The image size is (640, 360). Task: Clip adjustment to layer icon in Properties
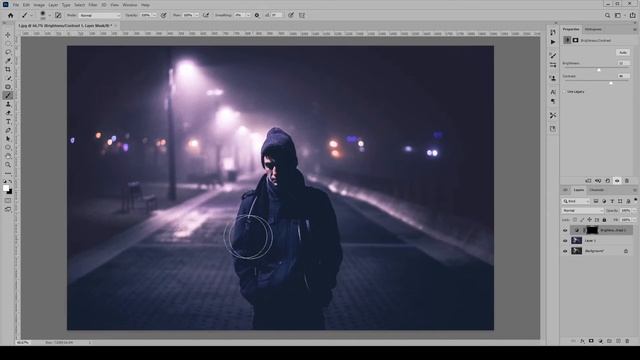click(588, 180)
